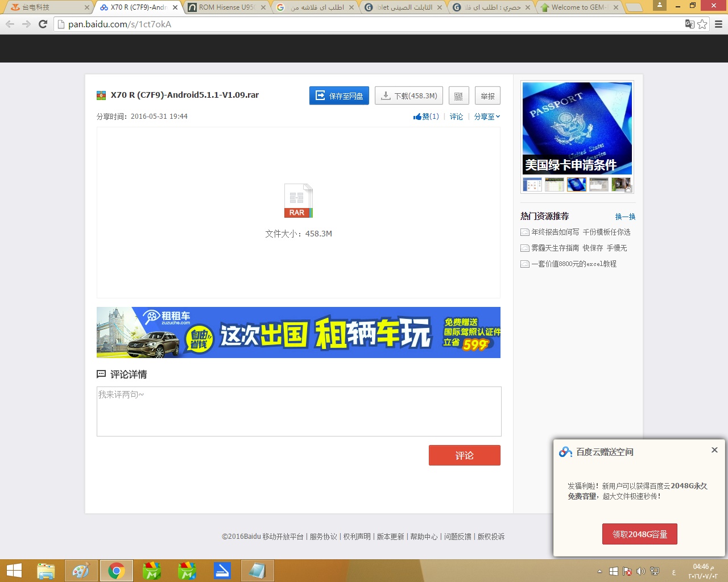The image size is (728, 582).
Task: Click the translate page icon in address bar
Action: point(689,24)
